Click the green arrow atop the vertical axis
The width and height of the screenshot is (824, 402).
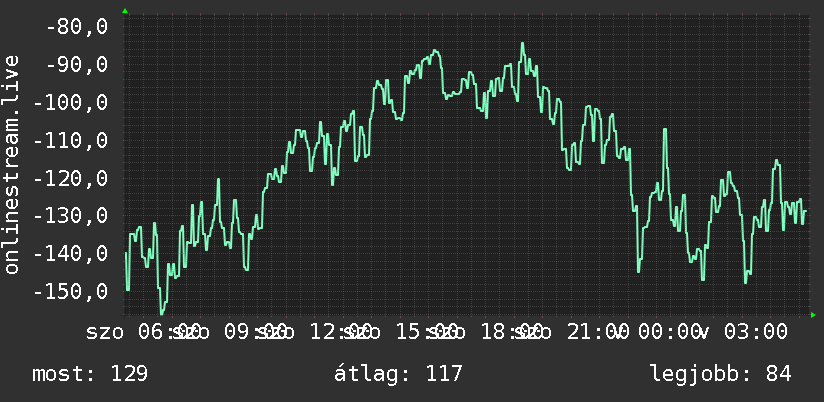[x=125, y=11]
